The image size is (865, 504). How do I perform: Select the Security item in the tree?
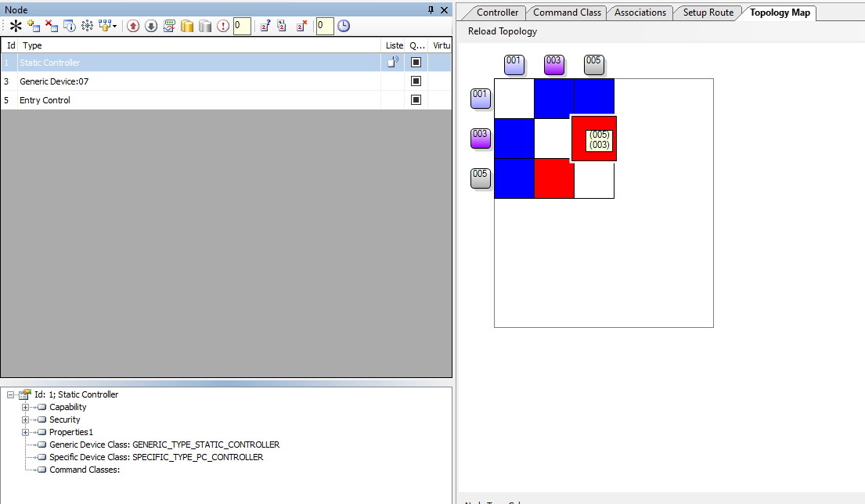(x=64, y=419)
